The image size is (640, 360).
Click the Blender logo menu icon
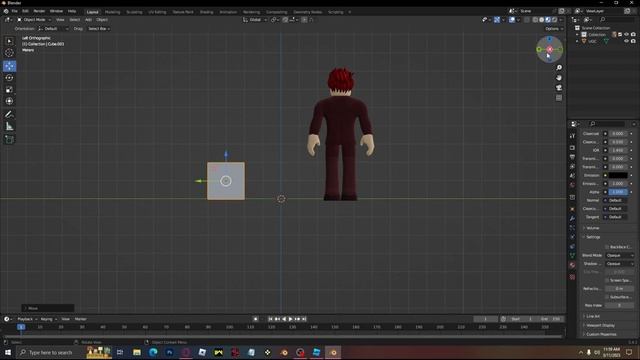6,11
